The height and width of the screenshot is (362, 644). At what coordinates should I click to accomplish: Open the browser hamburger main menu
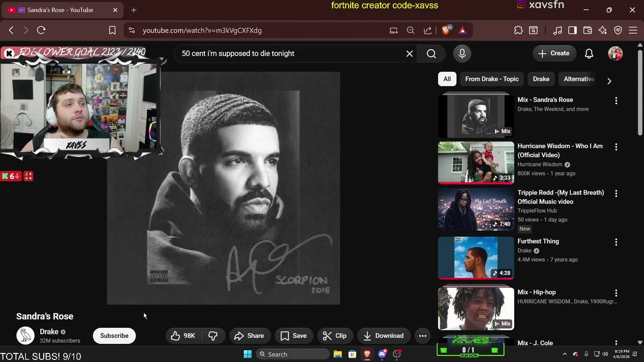[632, 30]
